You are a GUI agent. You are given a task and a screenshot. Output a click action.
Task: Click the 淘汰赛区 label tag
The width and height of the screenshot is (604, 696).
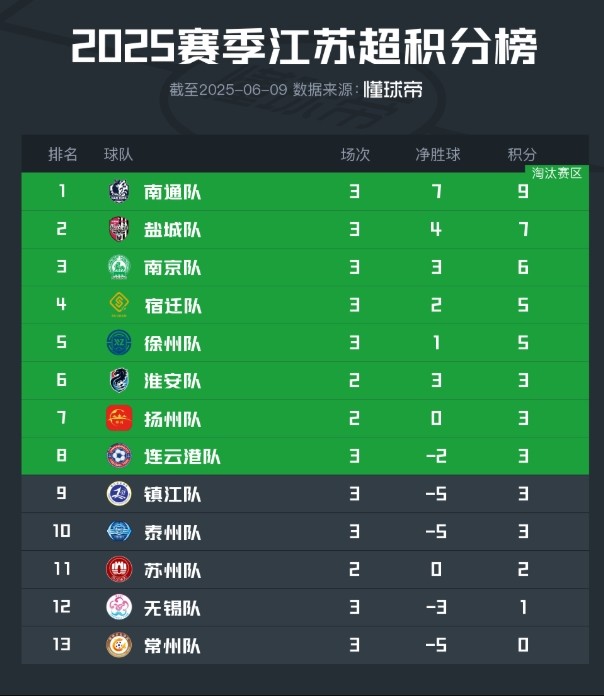click(x=558, y=174)
